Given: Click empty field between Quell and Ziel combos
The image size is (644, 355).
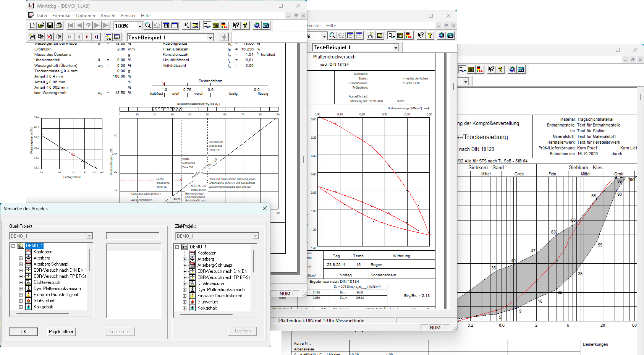Looking at the screenshot, I should [x=133, y=236].
